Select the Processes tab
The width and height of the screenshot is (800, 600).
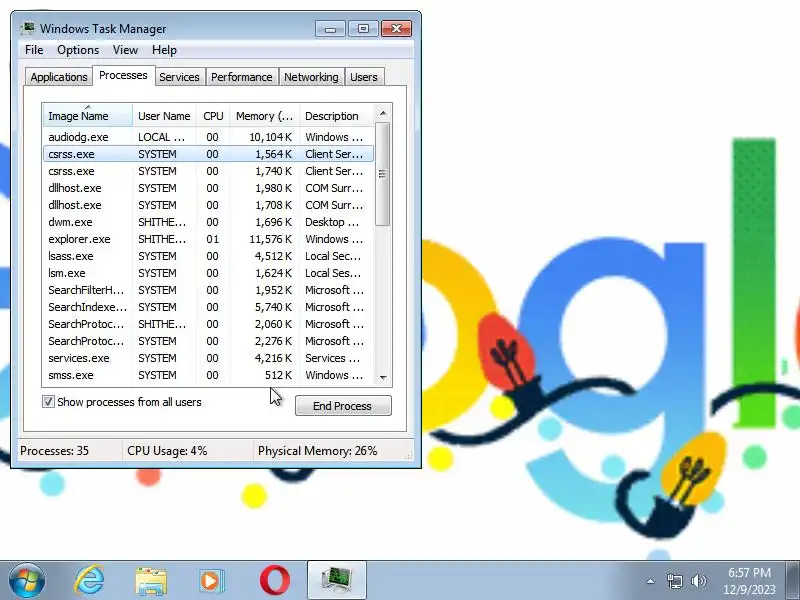tap(123, 75)
